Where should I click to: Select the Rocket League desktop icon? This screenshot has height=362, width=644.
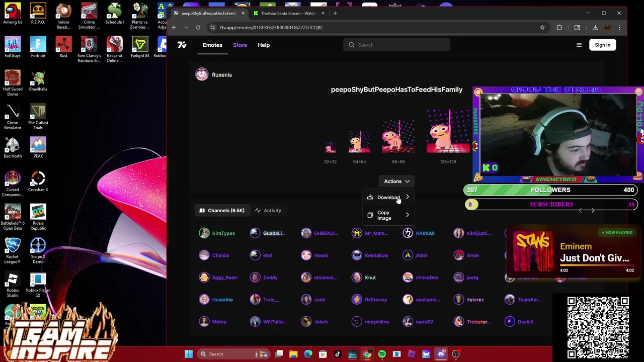13,250
